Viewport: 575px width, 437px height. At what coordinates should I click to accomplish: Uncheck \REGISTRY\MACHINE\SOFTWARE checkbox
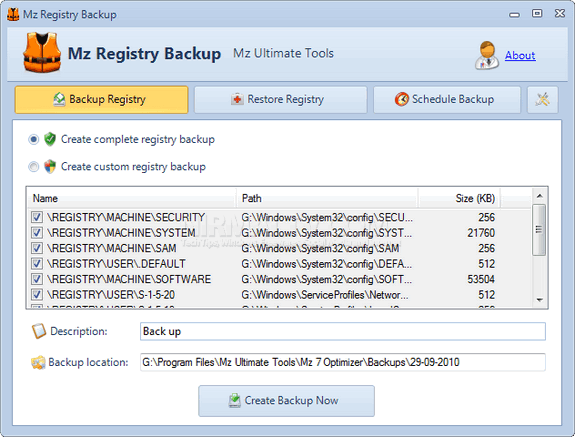point(37,279)
